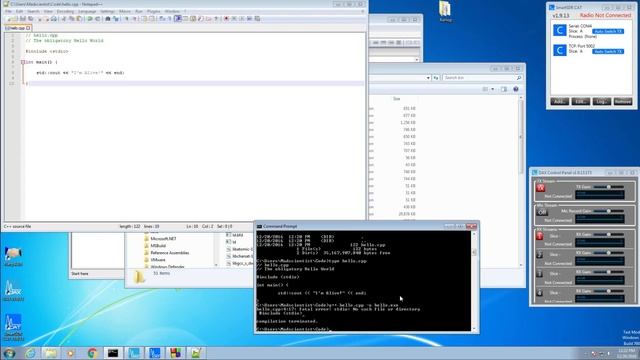Open the Help icon in Explorer window
Screen dimensions: 640x360
coord(516,89)
